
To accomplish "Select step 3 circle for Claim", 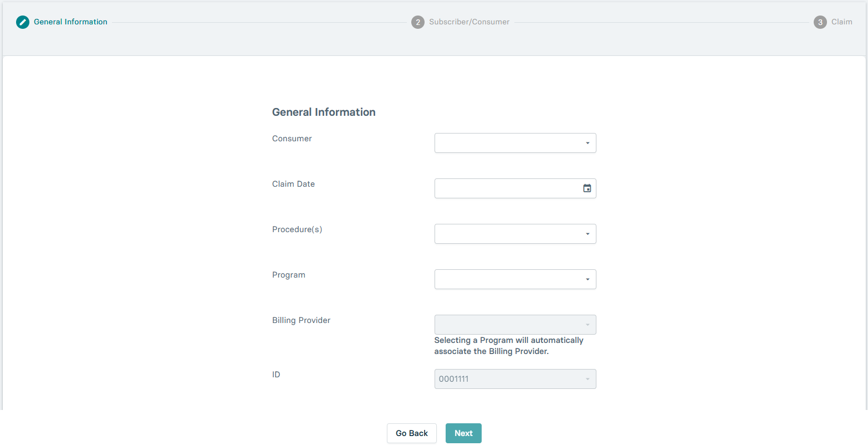I will 820,22.
